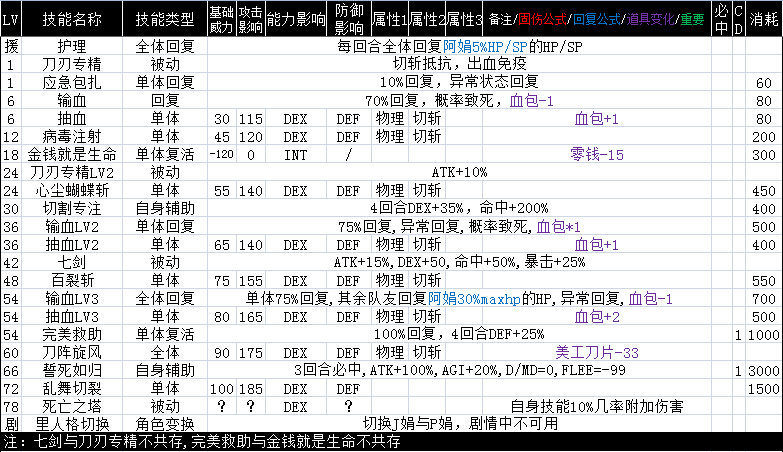Click the 零钱-15 note

tap(597, 154)
